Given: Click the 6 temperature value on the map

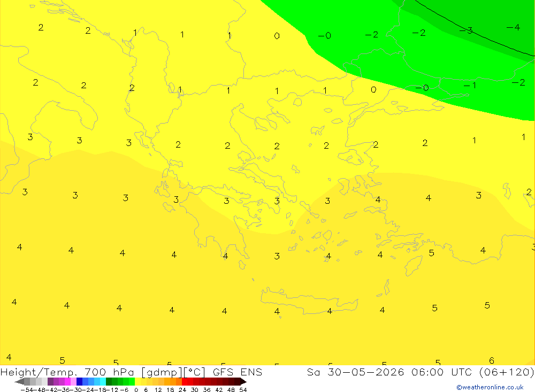Looking at the screenshot, I should coord(492,360).
